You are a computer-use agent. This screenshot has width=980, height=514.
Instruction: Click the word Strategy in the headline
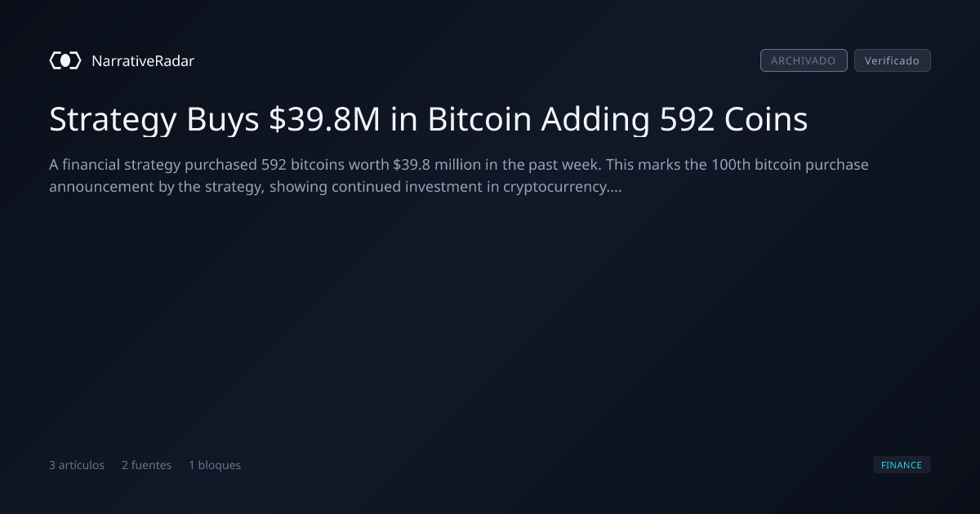[113, 120]
